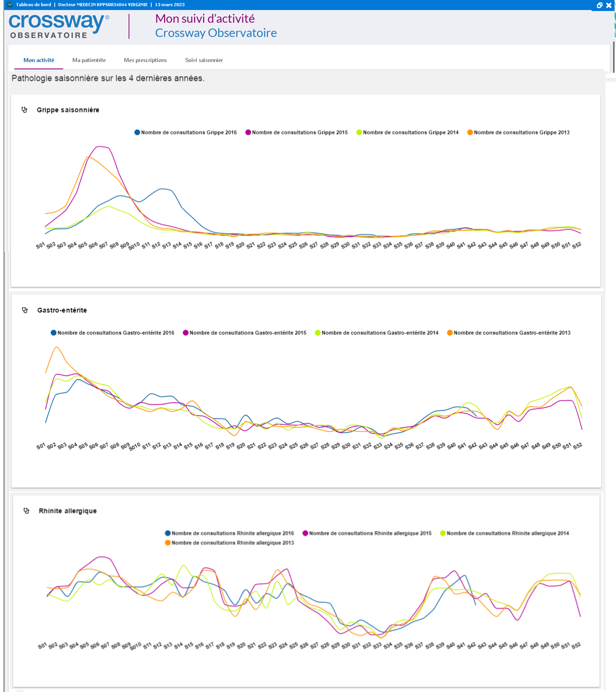The image size is (616, 692).
Task: Go to the Suivi saisonnier tab
Action: click(204, 60)
